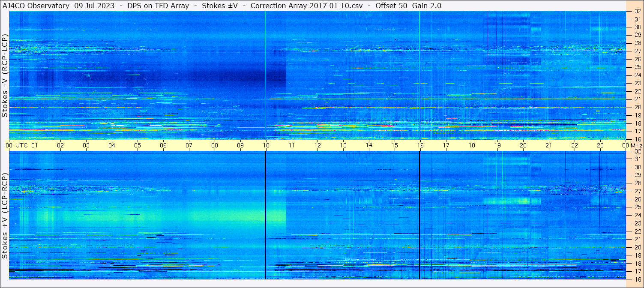Choose the 22 hour marker on time axis
Viewport: 644px width, 288px height.
pyautogui.click(x=575, y=145)
